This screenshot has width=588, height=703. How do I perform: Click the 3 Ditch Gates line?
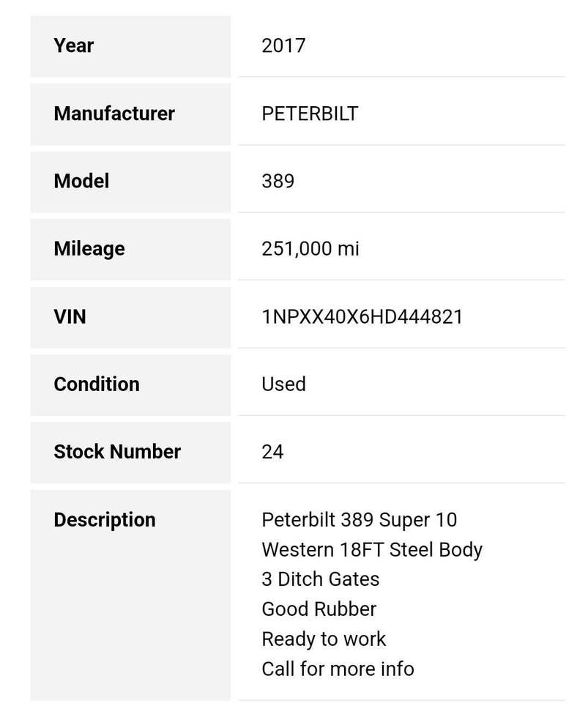321,579
